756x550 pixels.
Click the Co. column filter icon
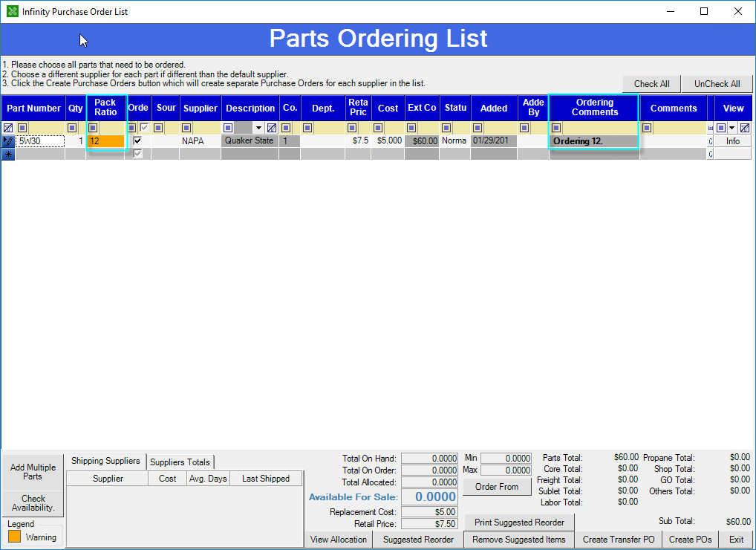(286, 128)
